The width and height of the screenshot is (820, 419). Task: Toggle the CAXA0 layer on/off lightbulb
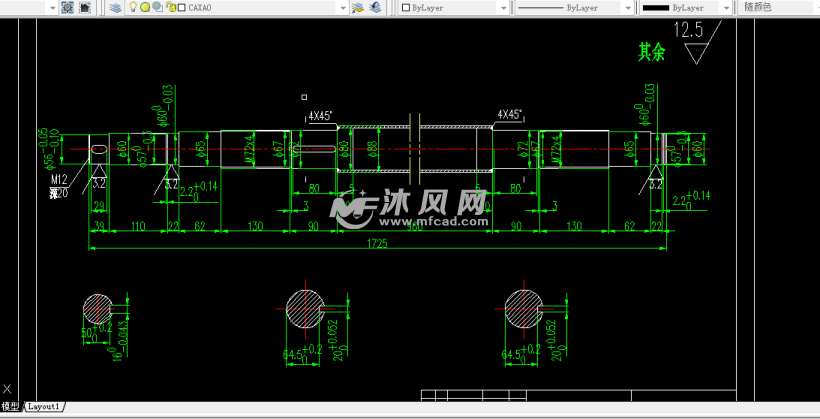pyautogui.click(x=133, y=7)
